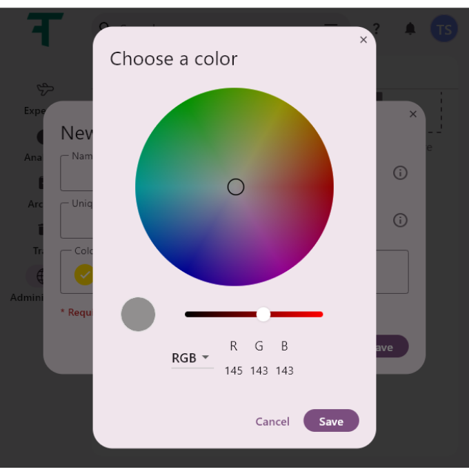Open the help question mark icon
This screenshot has width=469, height=476.
coord(376,29)
